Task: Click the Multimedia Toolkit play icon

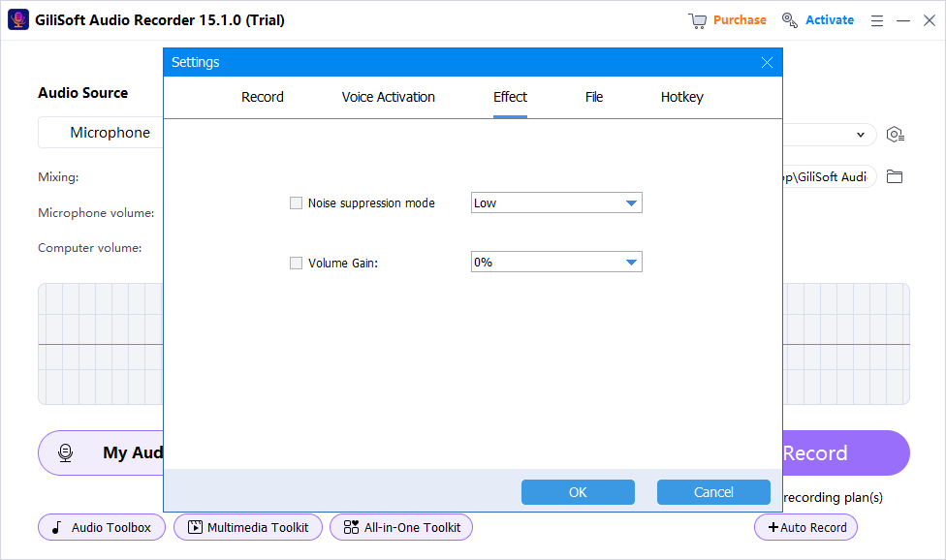Action: pos(195,527)
